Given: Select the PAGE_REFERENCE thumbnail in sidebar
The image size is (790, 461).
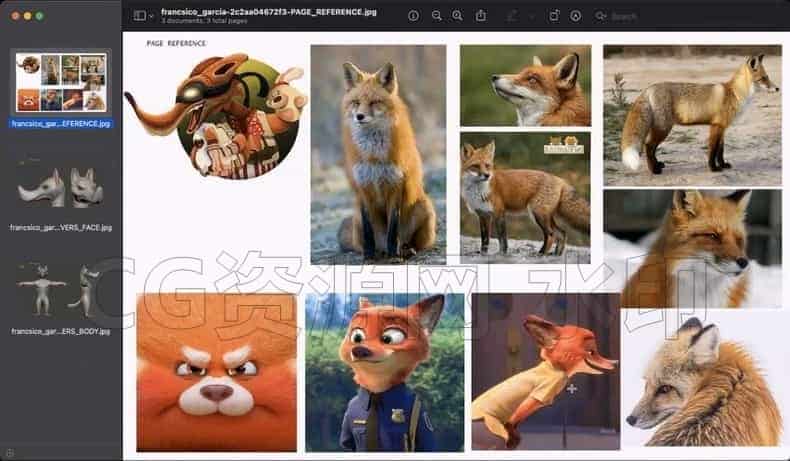Looking at the screenshot, I should click(x=61, y=83).
